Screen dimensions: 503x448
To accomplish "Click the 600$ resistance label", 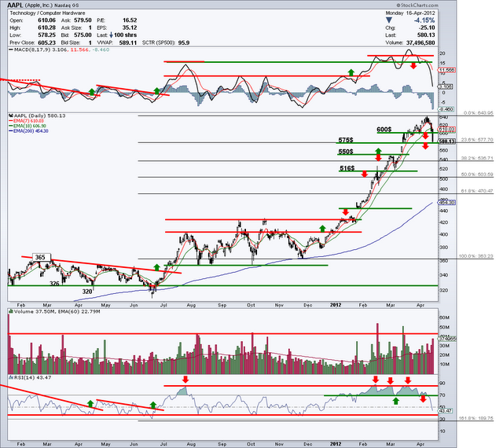I will pos(384,130).
